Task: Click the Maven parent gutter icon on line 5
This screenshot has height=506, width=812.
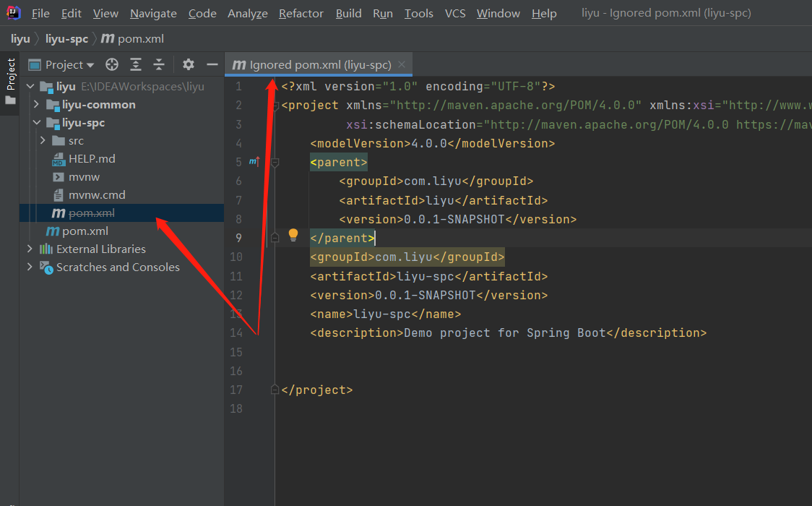Action: pos(254,162)
